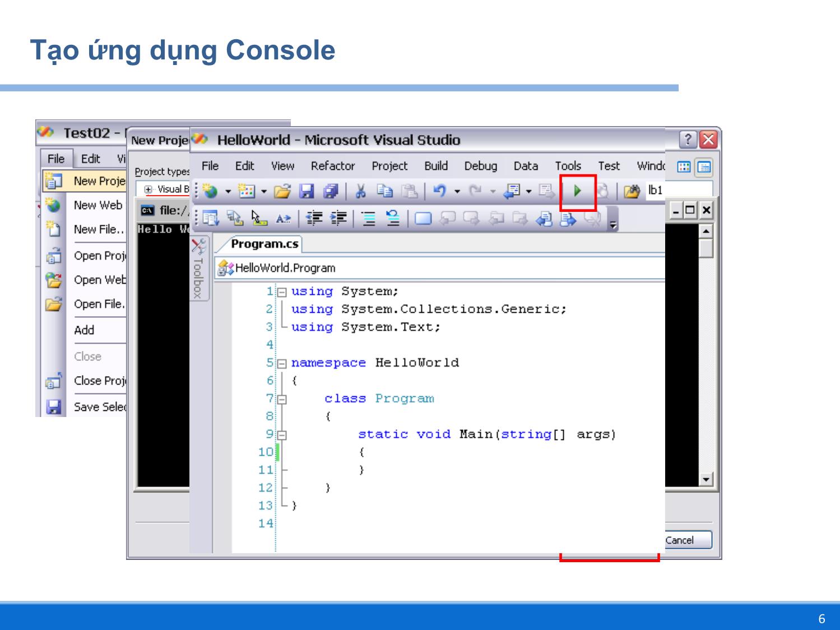
Task: Open the Tools menu
Action: 568,166
